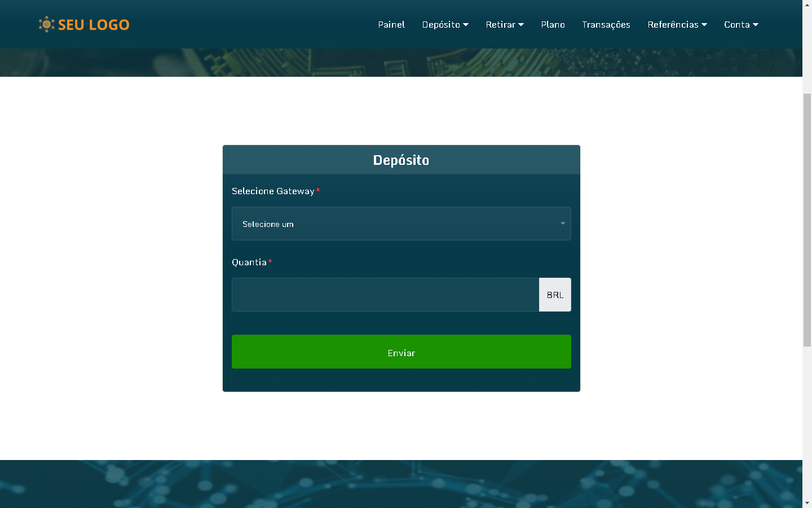Open the Retirar navigation menu
This screenshot has height=508, width=812.
[x=500, y=25]
